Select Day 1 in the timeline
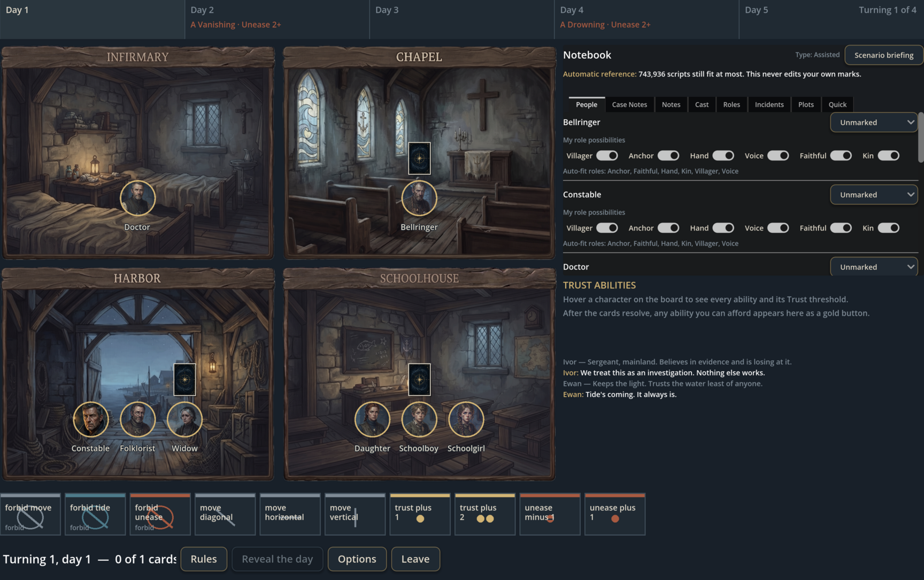Screen dimensions: 924x580 point(93,19)
